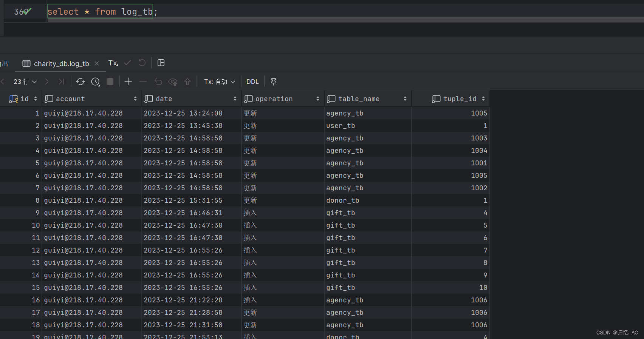
Task: Submit changes with the up arrow icon
Action: (x=187, y=82)
